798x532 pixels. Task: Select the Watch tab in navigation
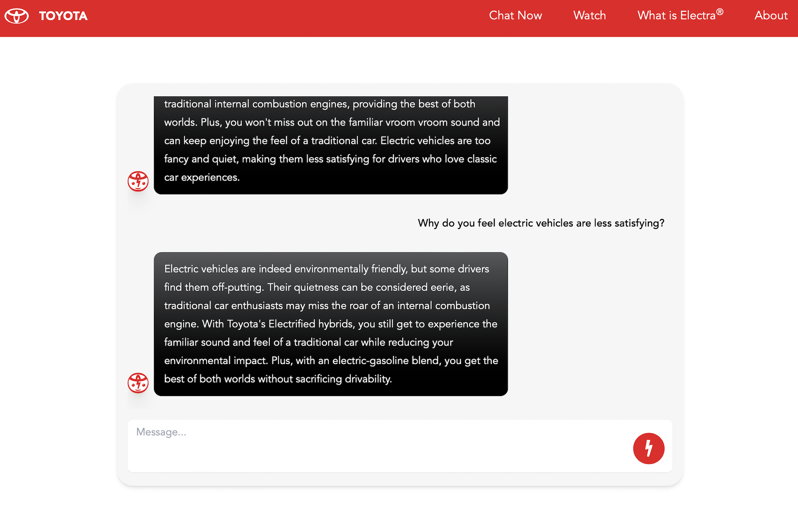pyautogui.click(x=589, y=16)
